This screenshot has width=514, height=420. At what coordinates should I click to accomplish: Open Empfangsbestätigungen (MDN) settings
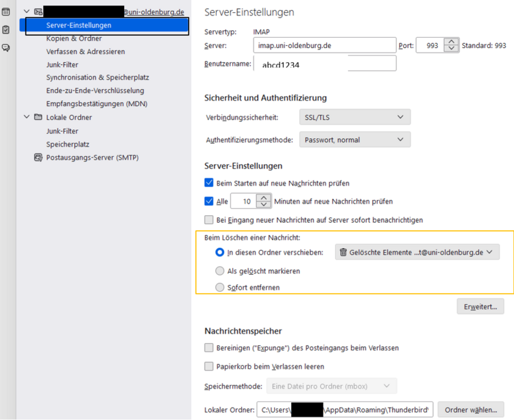(x=97, y=104)
